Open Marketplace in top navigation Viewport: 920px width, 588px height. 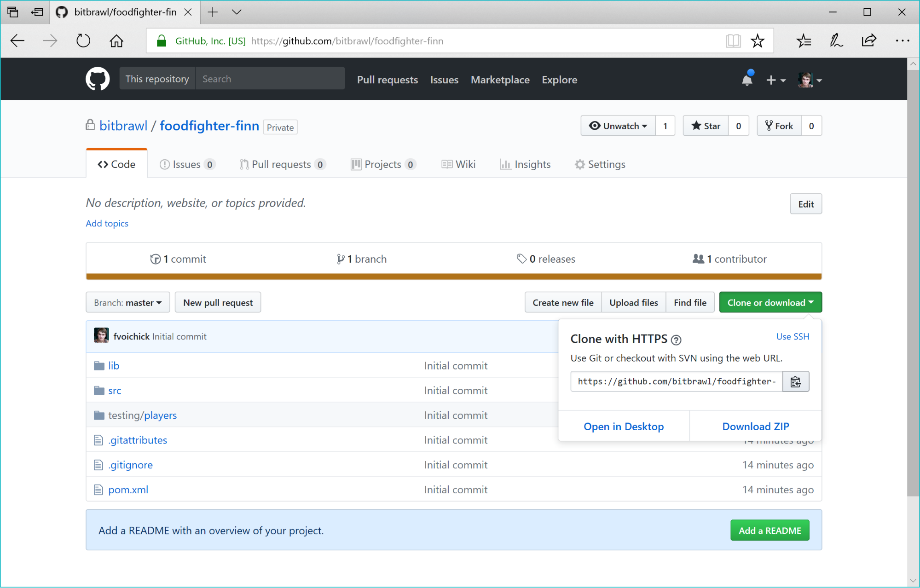(x=500, y=80)
